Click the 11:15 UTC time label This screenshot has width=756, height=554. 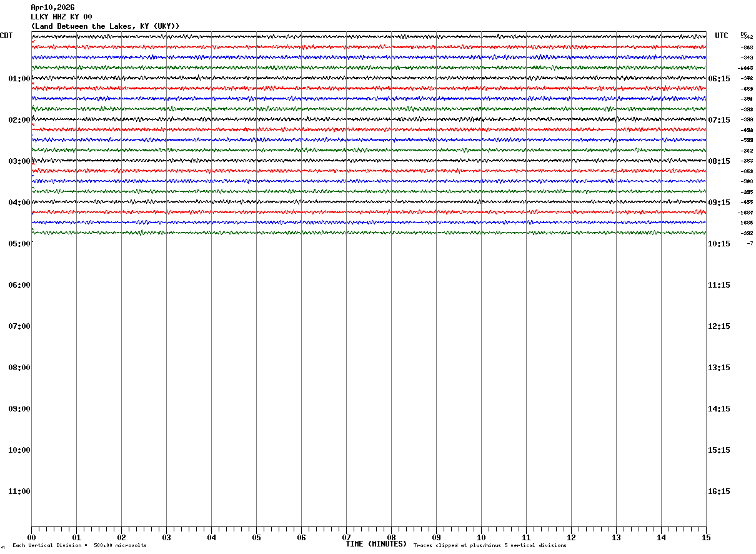coord(719,285)
